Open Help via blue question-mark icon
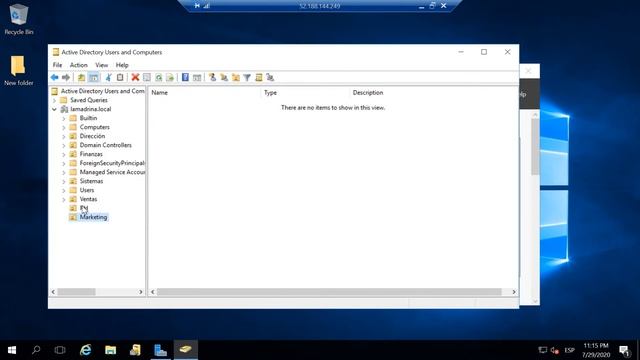Viewport: 640px width, 360px height. click(x=185, y=77)
